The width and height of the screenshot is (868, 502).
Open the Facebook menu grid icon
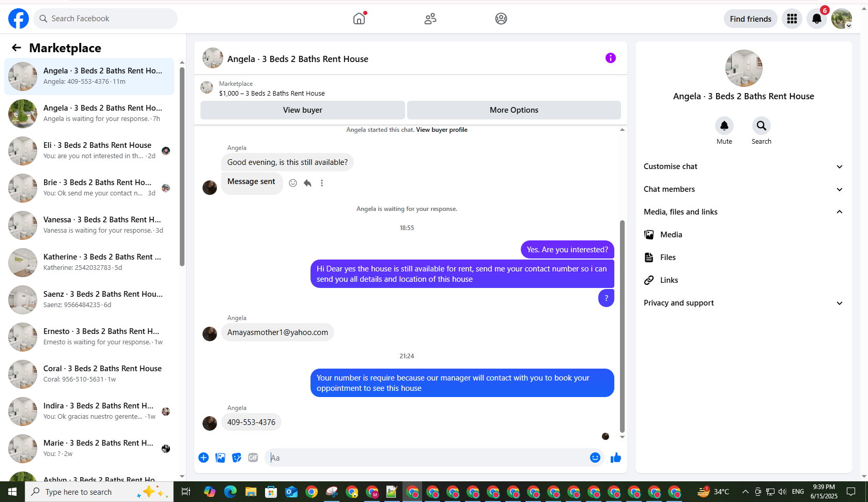(x=792, y=19)
